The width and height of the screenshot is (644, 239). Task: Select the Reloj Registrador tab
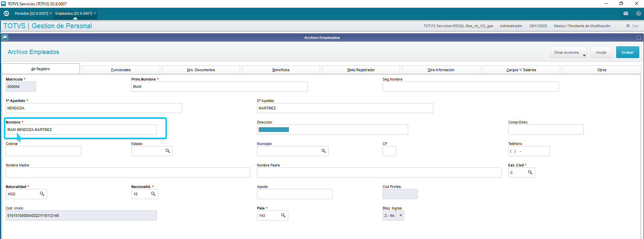pyautogui.click(x=361, y=70)
